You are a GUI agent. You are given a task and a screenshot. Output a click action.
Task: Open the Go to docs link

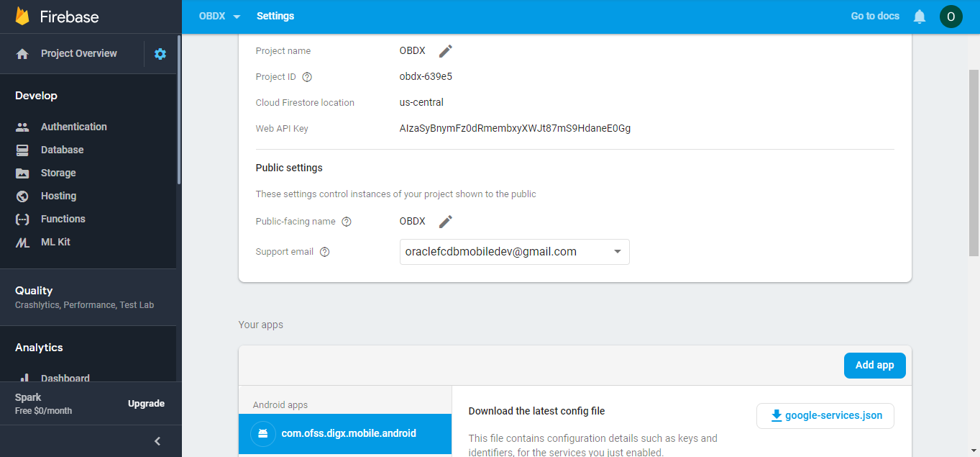pyautogui.click(x=874, y=16)
